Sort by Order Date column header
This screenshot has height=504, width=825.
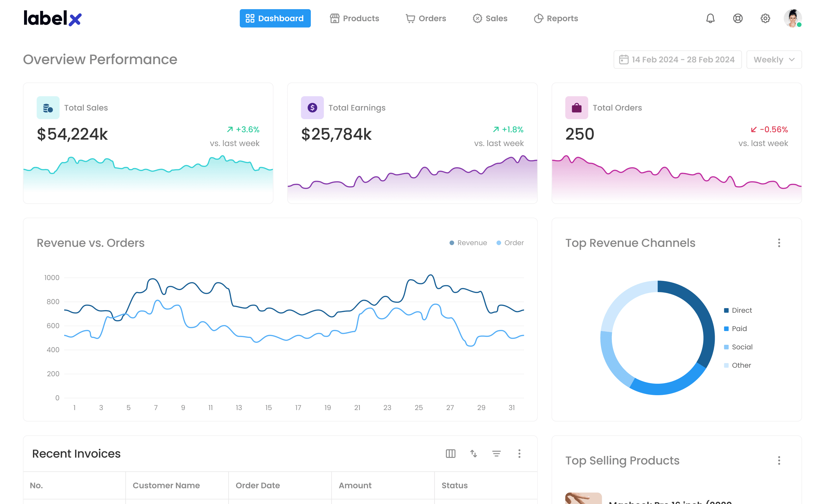coord(280,486)
